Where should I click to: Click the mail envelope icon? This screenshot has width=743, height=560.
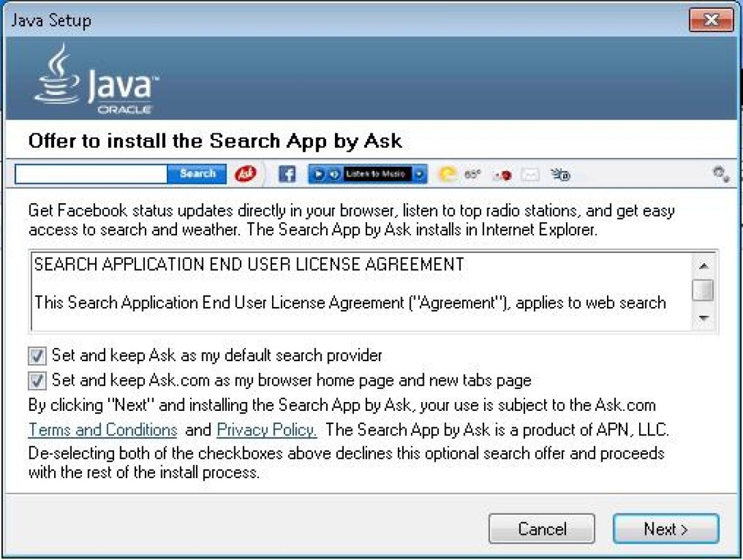point(530,175)
